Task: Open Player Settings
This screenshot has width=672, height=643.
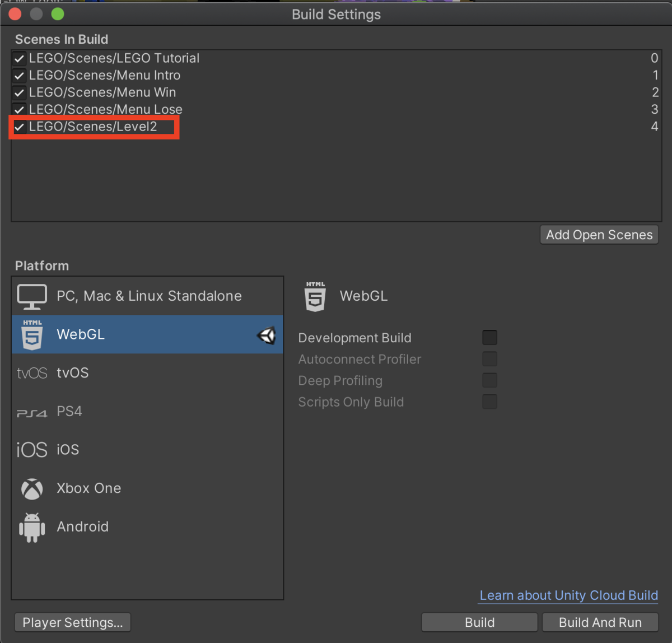Action: click(73, 622)
